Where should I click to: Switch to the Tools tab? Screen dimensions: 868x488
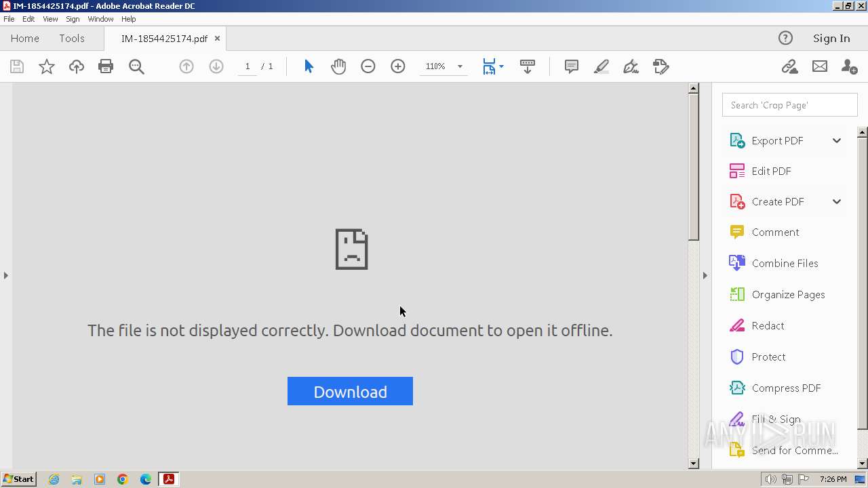coord(72,39)
